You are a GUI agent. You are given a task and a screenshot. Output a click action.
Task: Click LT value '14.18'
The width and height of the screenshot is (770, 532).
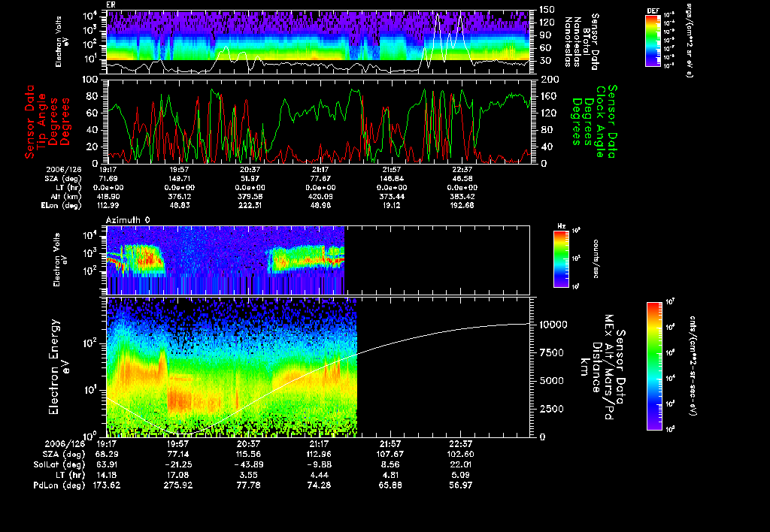coord(107,475)
